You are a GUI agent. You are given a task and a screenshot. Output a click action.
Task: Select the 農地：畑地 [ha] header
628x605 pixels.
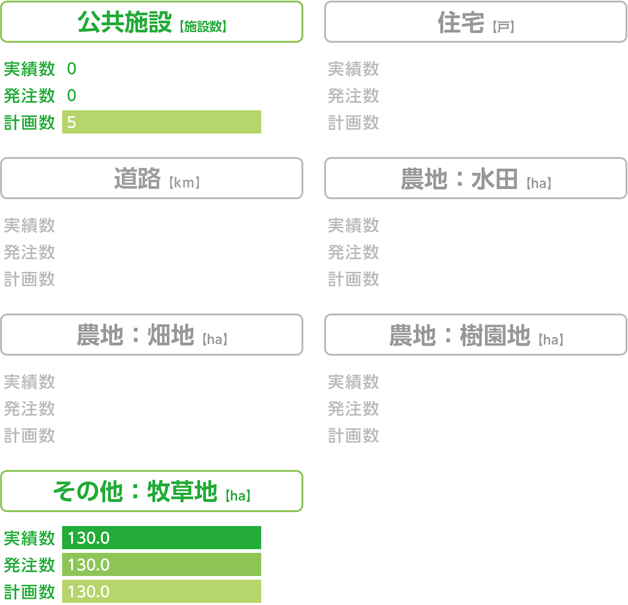tap(152, 335)
